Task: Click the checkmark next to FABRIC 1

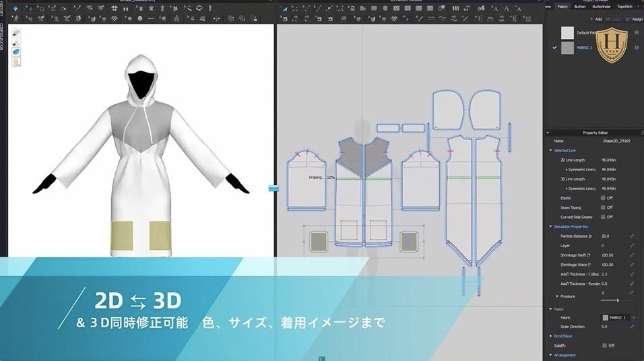Action: coord(554,48)
